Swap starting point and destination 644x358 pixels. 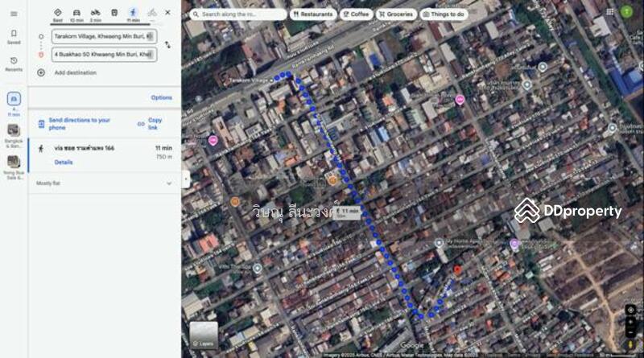click(x=167, y=45)
